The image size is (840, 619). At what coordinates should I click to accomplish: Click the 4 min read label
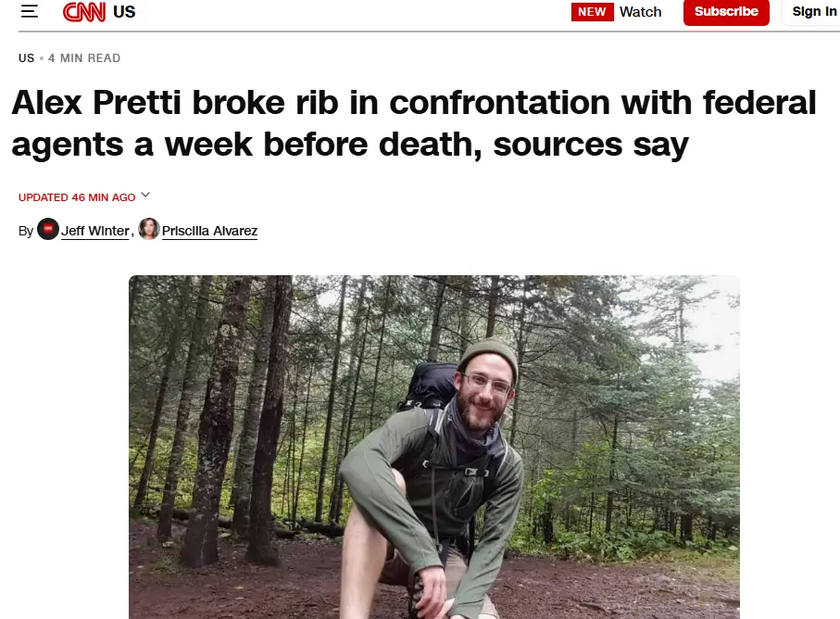pyautogui.click(x=84, y=57)
